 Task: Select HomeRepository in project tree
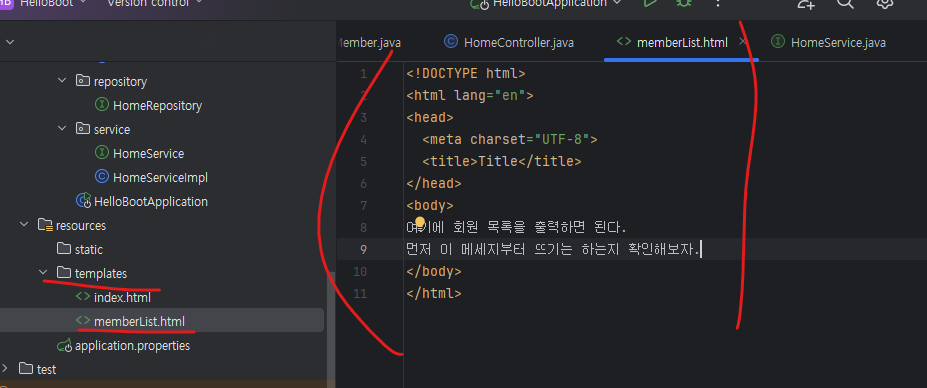[x=157, y=105]
